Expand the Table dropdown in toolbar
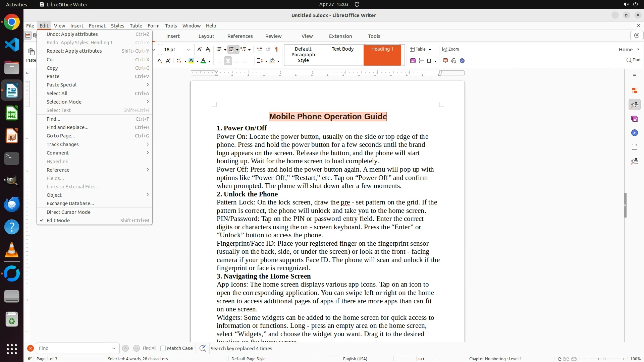The height and width of the screenshot is (362, 644). coord(430,50)
